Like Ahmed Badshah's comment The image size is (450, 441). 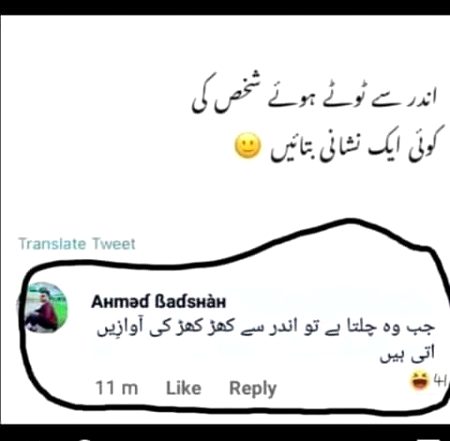coord(184,388)
